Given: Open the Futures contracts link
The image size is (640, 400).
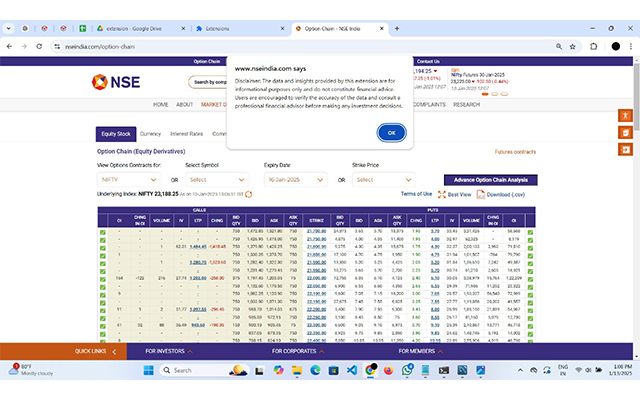Looking at the screenshot, I should pyautogui.click(x=515, y=152).
